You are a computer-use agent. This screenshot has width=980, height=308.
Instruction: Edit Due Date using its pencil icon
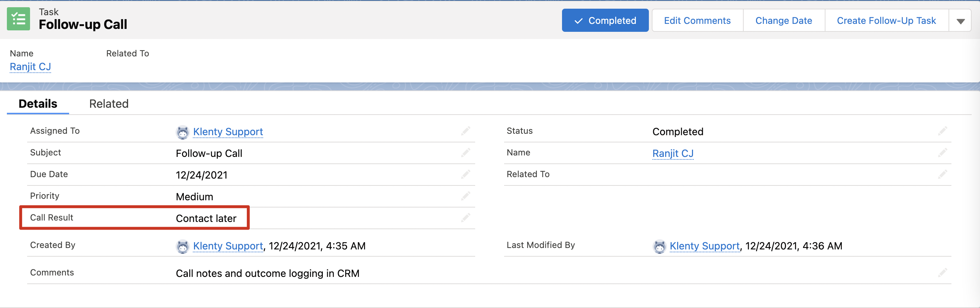466,175
